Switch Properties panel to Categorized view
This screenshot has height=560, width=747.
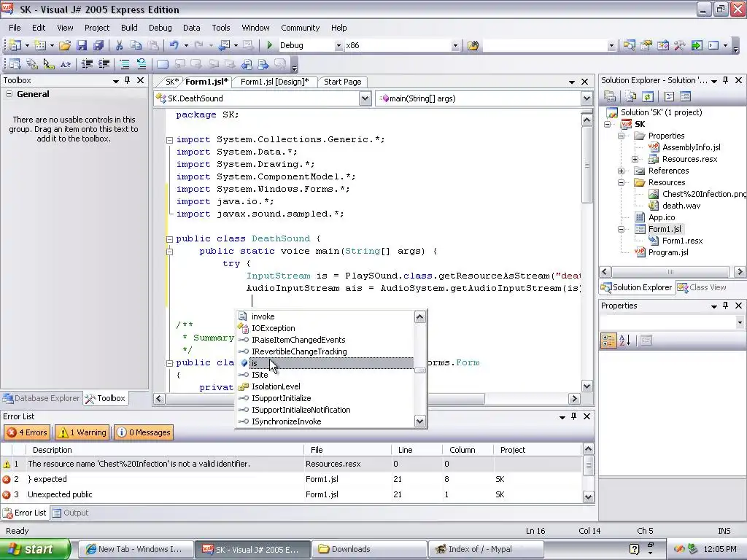608,340
